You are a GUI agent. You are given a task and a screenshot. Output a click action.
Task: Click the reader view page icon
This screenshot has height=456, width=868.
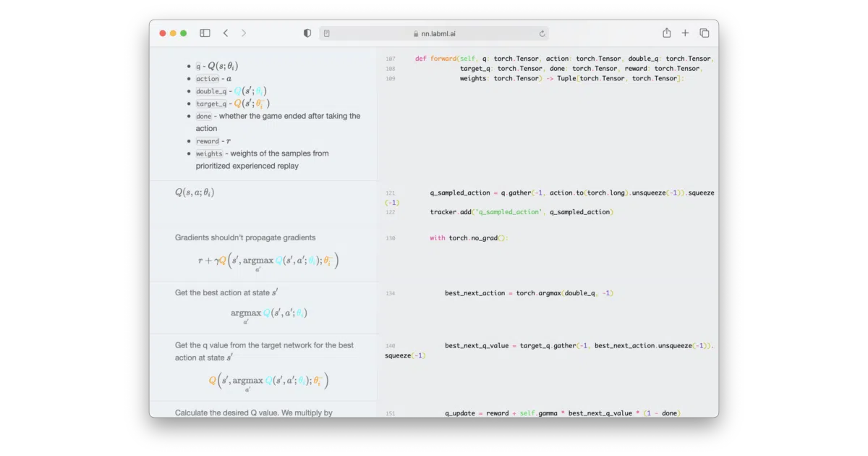(x=327, y=33)
